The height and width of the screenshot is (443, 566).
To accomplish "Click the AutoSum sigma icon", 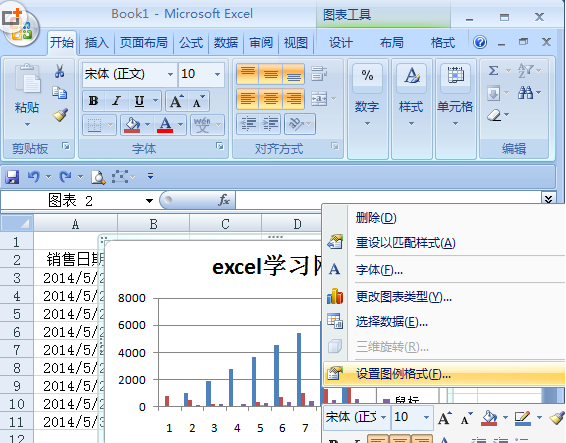I will coord(493,70).
